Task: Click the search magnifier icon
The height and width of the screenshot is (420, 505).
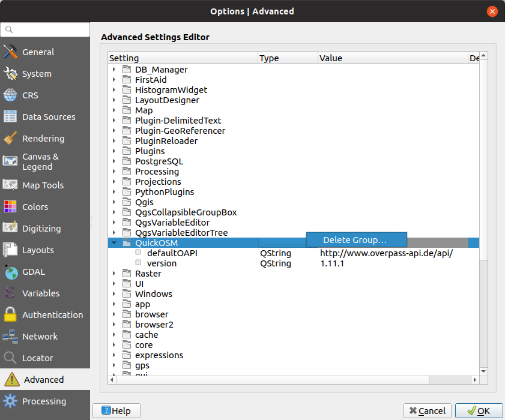Action: coord(9,29)
